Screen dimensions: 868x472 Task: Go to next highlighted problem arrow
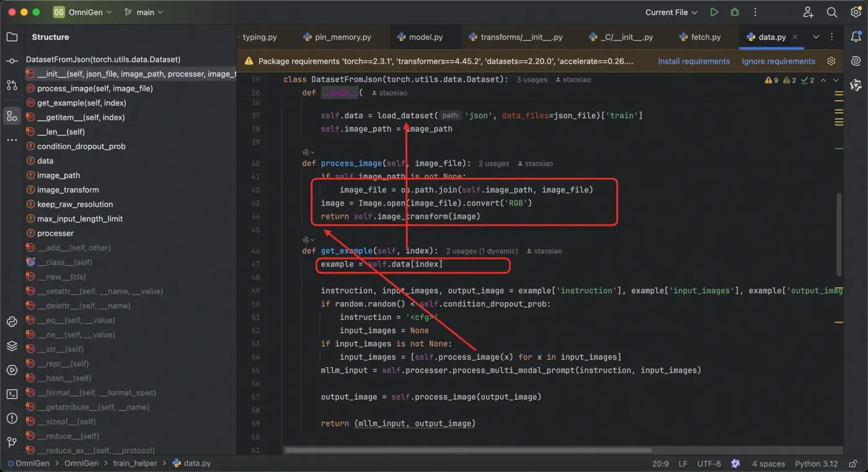(x=836, y=80)
